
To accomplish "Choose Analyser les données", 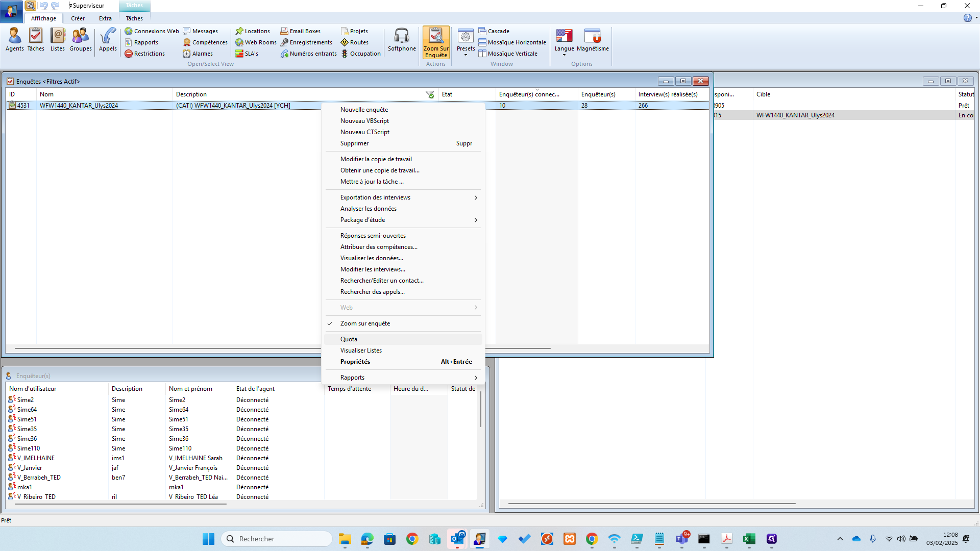I will pos(403,209).
